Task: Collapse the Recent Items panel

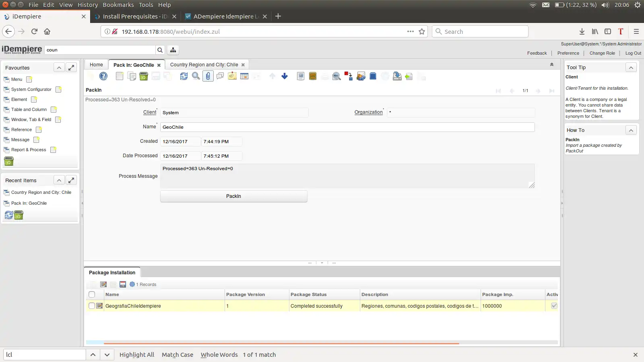Action: click(x=59, y=180)
